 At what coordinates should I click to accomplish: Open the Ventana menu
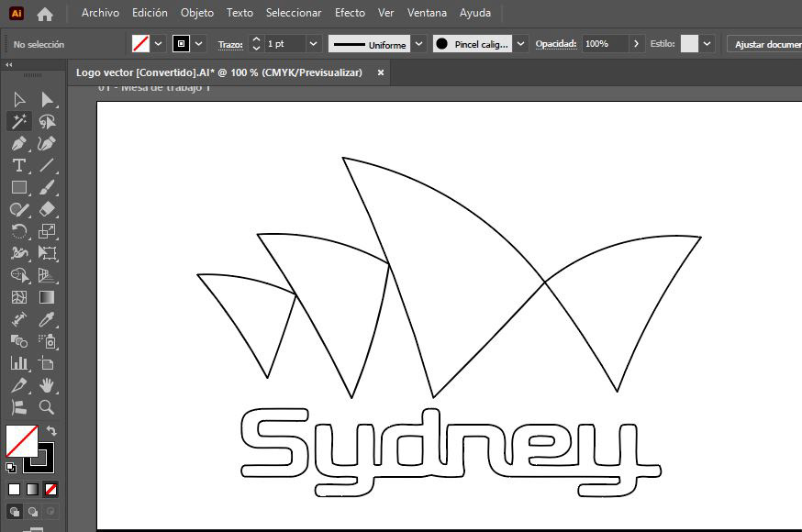pos(427,13)
